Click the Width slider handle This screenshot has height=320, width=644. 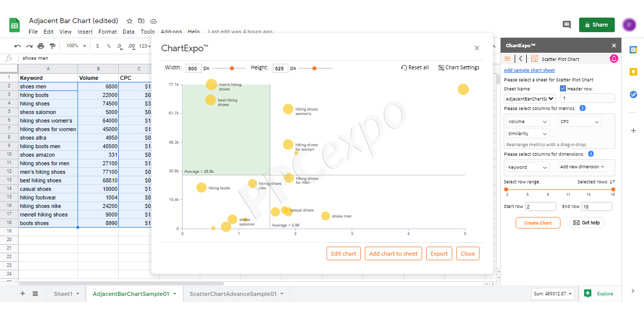[232, 68]
